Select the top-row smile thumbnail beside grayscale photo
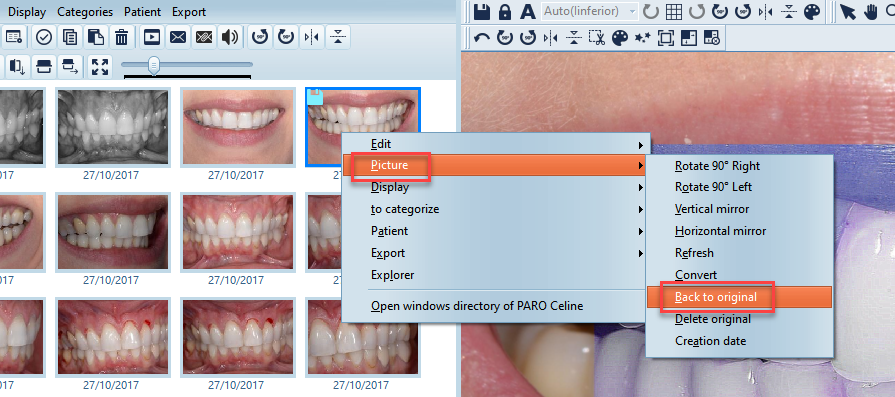This screenshot has height=397, width=895. pos(238,127)
